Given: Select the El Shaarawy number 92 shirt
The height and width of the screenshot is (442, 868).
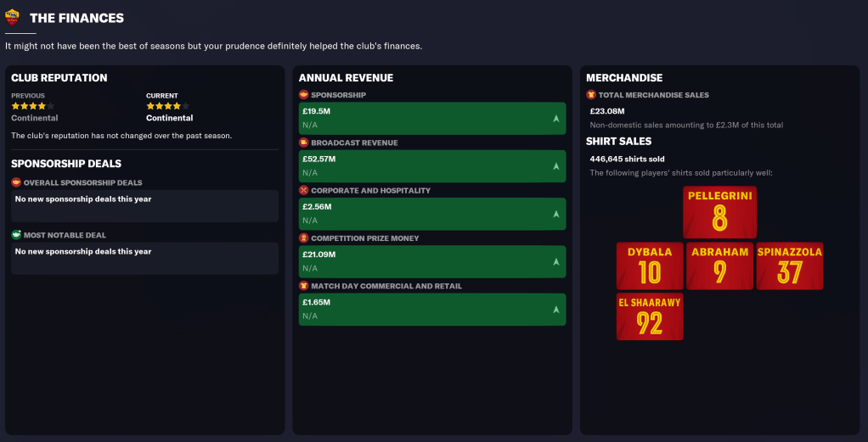Looking at the screenshot, I should [x=650, y=316].
